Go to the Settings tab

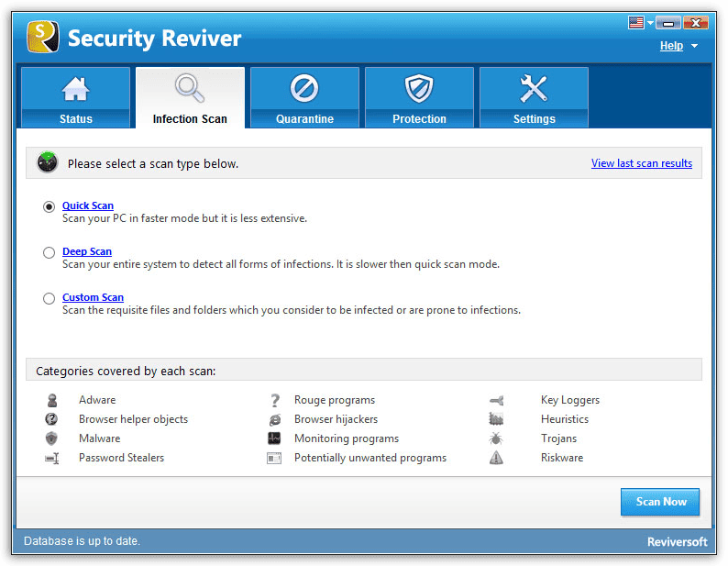pos(534,97)
